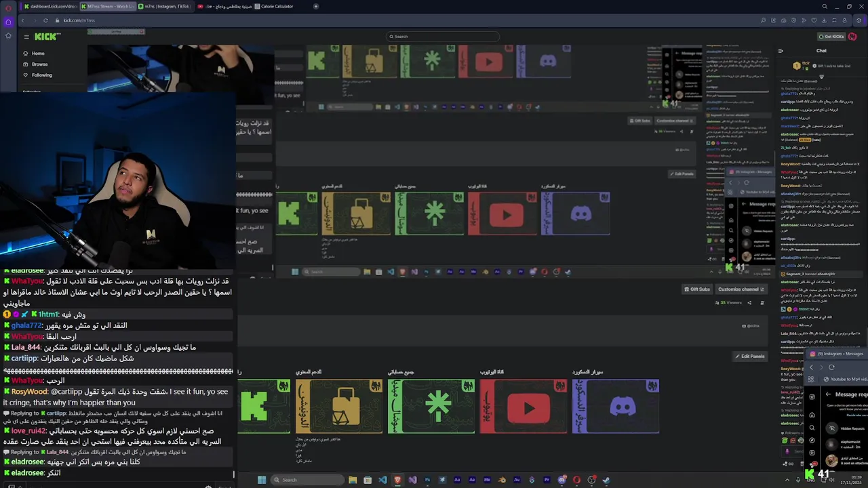The height and width of the screenshot is (488, 868).
Task: Expand the Kick hamburger menu
Action: pyautogui.click(x=26, y=37)
